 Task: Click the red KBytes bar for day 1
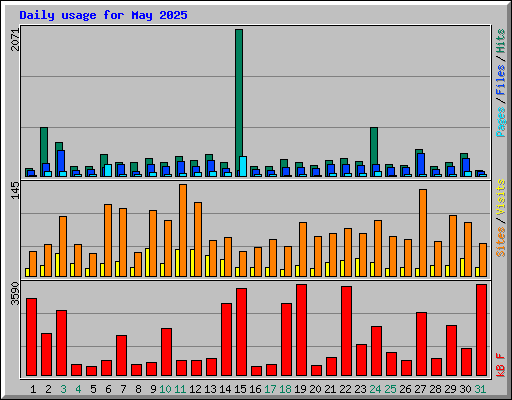point(32,337)
